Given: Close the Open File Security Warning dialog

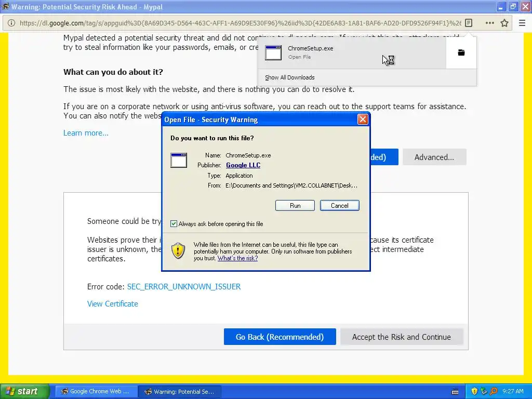Looking at the screenshot, I should 363,119.
